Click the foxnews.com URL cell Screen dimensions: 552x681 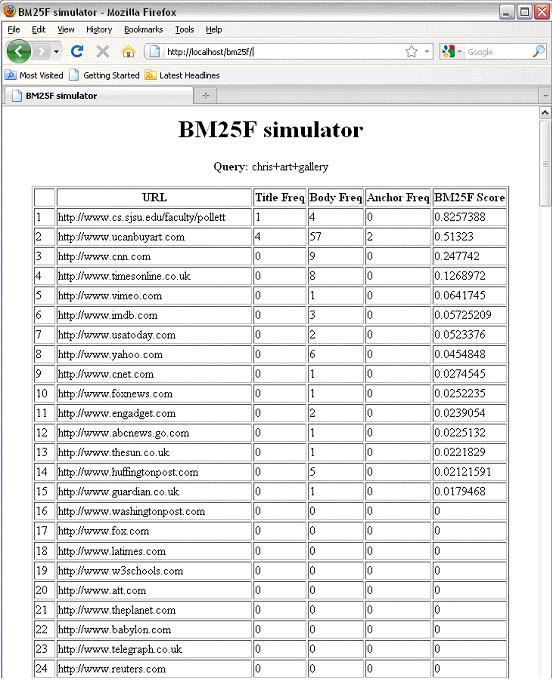154,393
